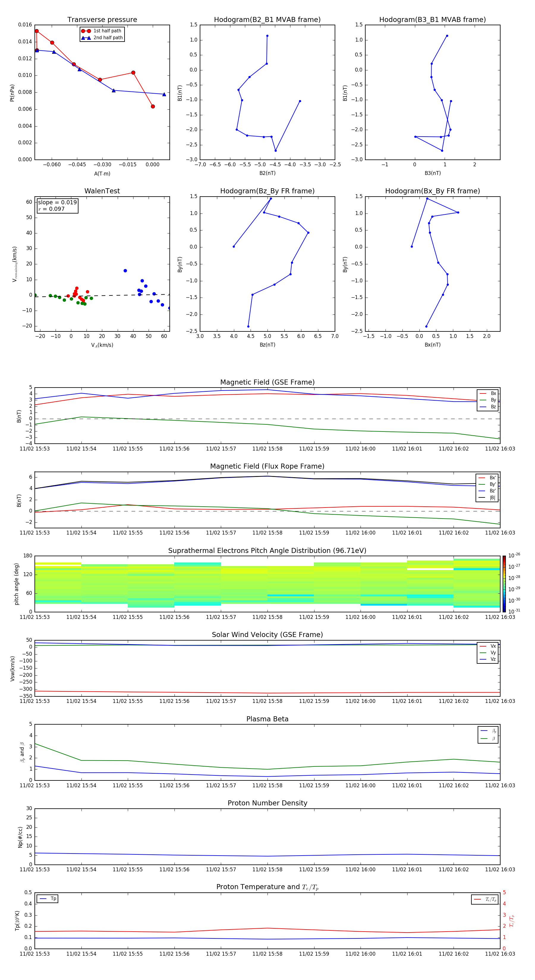
Task: Click the 'pitch angle (deg)' y-axis label
Action: (x=16, y=584)
